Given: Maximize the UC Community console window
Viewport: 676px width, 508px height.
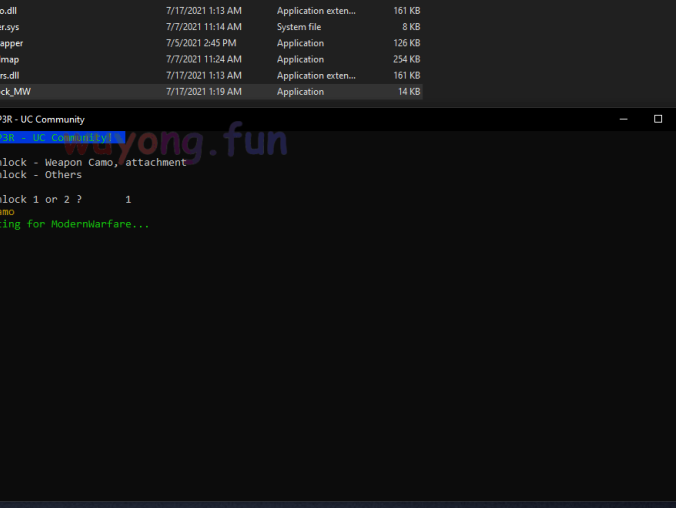Looking at the screenshot, I should pos(658,119).
